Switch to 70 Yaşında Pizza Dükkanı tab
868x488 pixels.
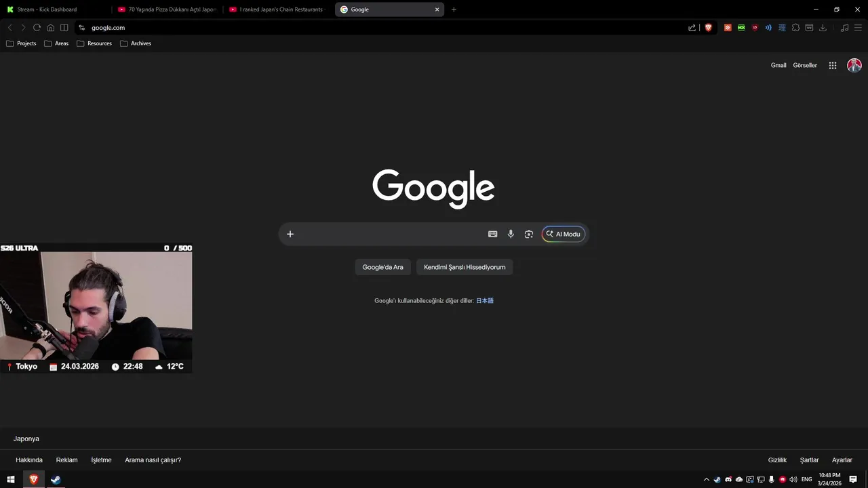tap(167, 9)
